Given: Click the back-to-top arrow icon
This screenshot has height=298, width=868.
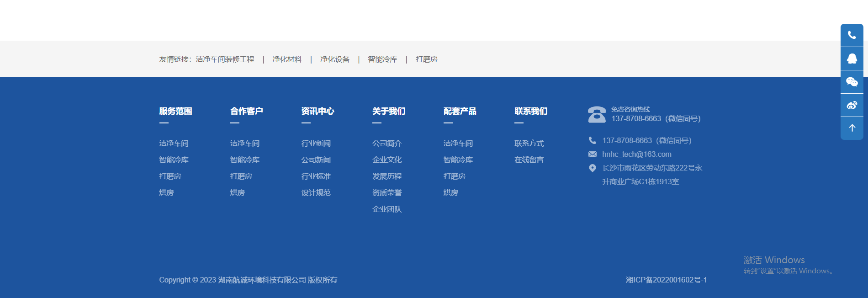Looking at the screenshot, I should click(x=852, y=128).
